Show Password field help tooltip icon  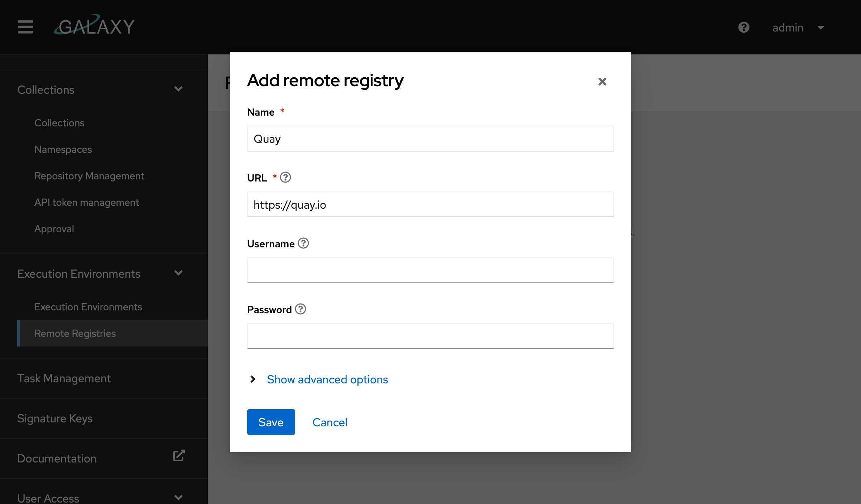[300, 309]
